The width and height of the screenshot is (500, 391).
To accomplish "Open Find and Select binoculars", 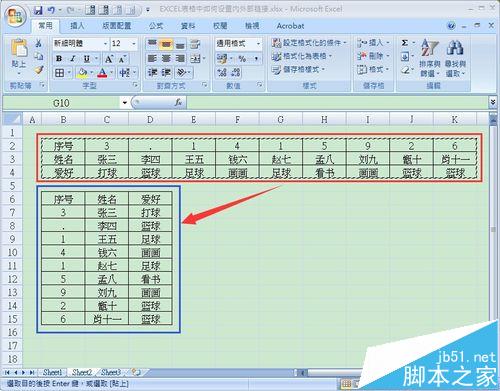I will click(x=455, y=58).
